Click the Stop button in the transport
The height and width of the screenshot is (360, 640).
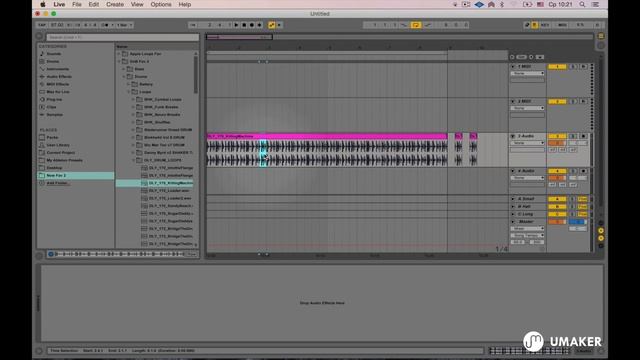click(x=244, y=25)
